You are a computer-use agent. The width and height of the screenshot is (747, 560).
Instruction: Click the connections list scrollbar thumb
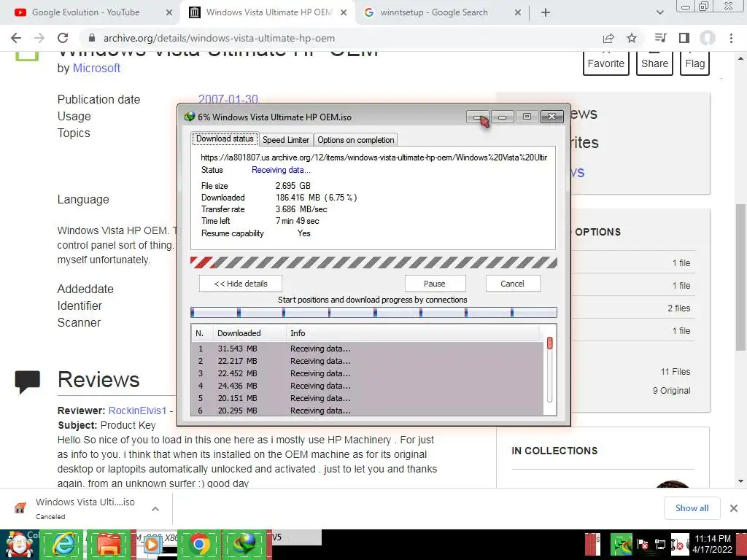(550, 343)
